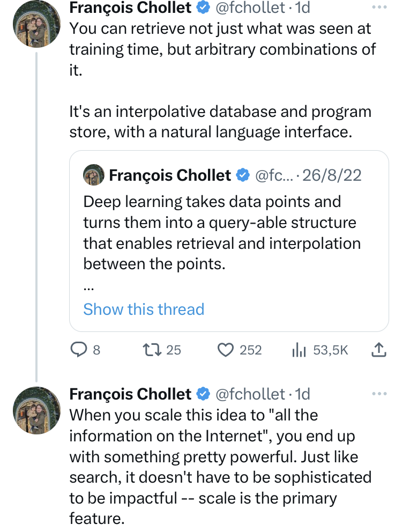The image size is (402, 532).
Task: Click the François Chollet name in quoted tweet
Action: 170,175
